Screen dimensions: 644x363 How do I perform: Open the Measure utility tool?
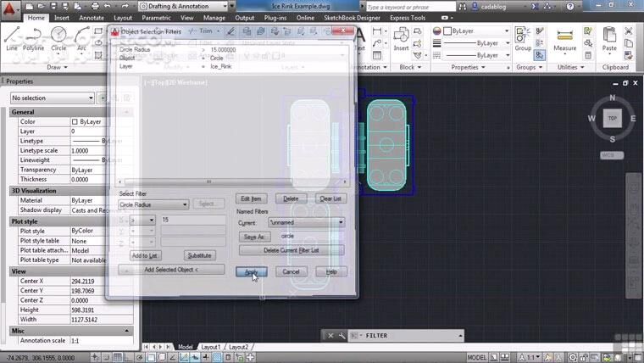564,37
